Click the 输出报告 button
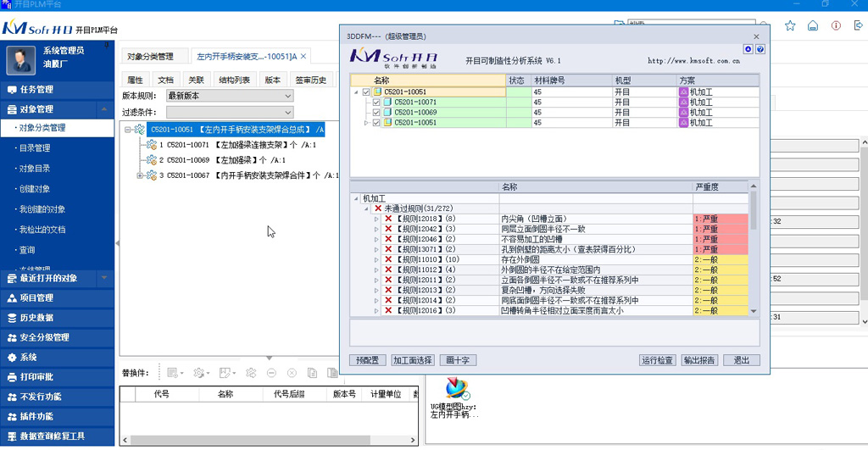Screen dimensions: 868x450 (x=700, y=360)
